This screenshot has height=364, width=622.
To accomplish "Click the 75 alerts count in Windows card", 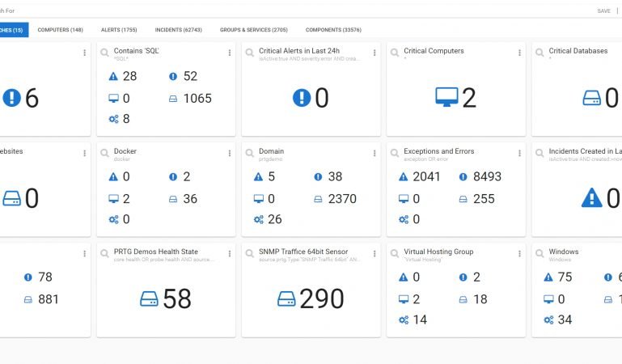I will (x=565, y=277).
